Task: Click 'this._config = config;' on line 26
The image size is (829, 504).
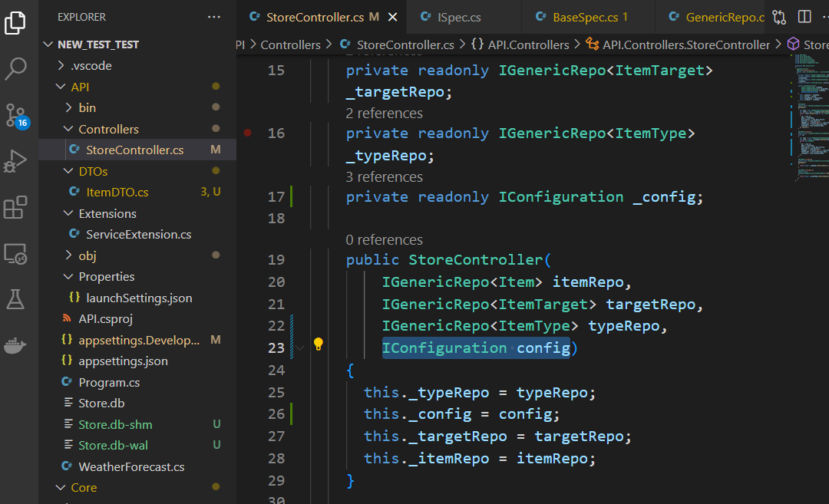Action: [x=461, y=414]
